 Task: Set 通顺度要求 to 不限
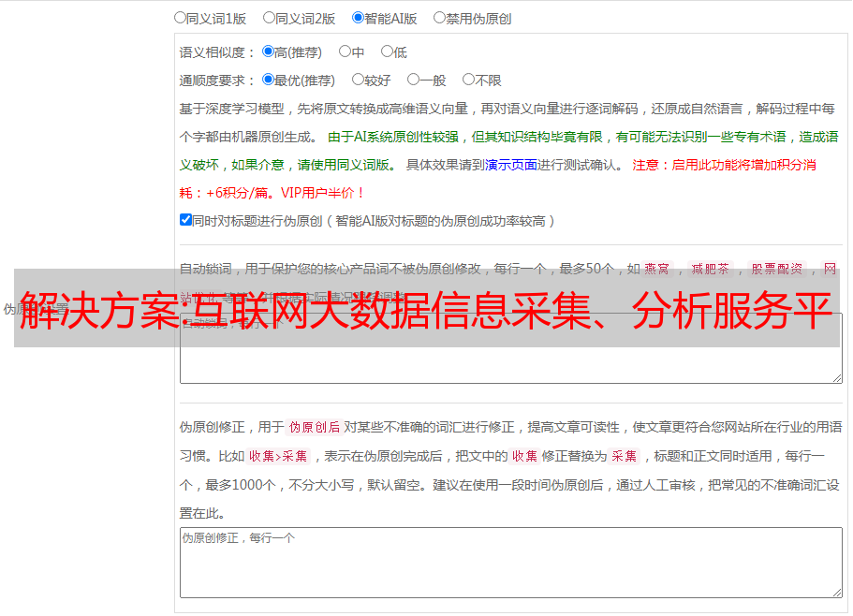tap(468, 80)
